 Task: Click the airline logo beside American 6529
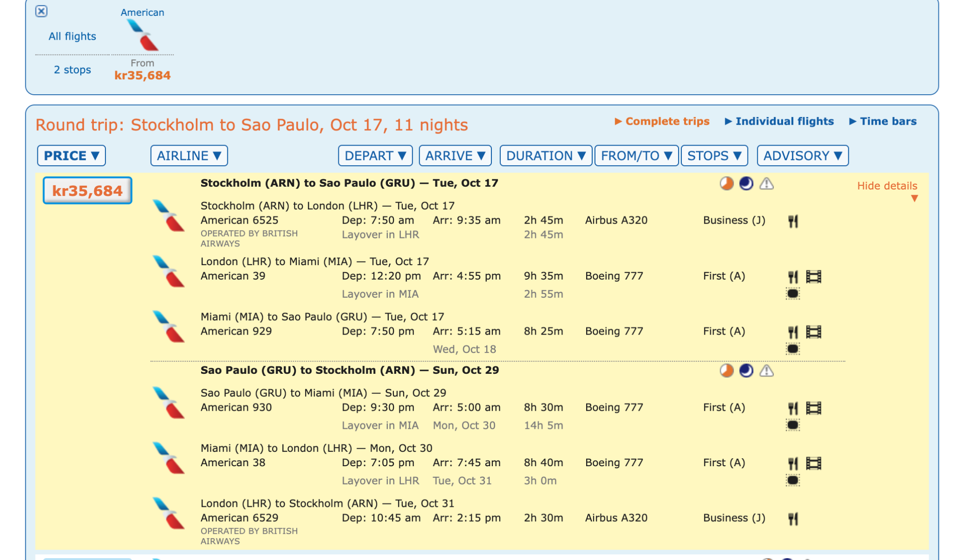coord(168,513)
